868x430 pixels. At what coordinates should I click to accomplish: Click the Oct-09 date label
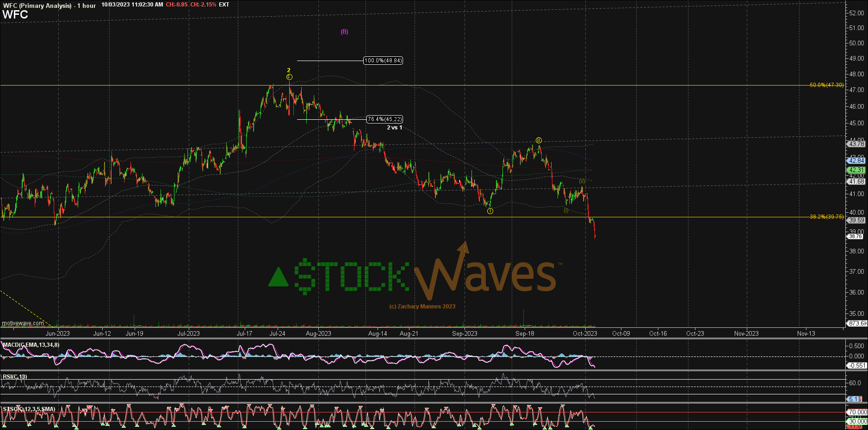click(x=621, y=333)
